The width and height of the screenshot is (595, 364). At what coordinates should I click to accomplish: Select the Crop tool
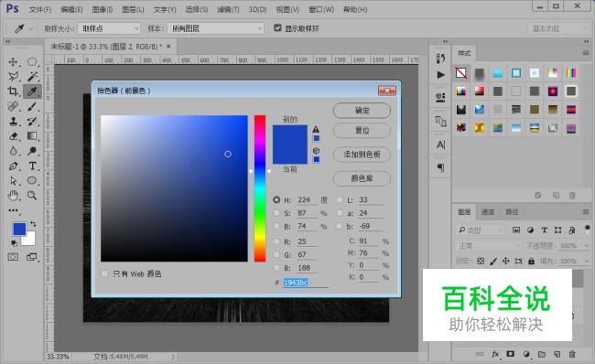coord(14,91)
